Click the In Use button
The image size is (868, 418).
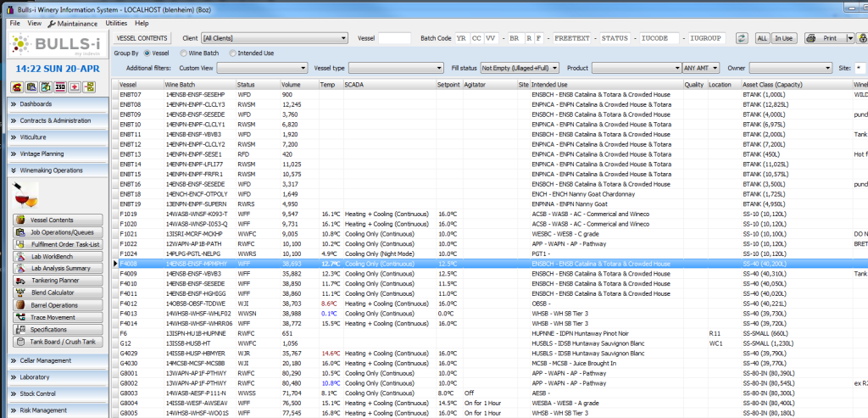[783, 38]
